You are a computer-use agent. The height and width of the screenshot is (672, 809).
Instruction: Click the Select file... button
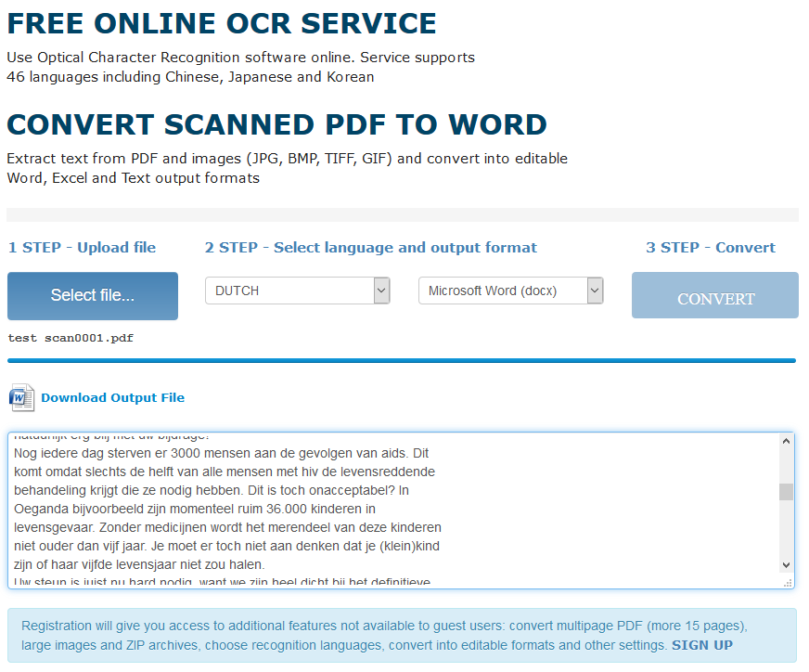click(92, 295)
